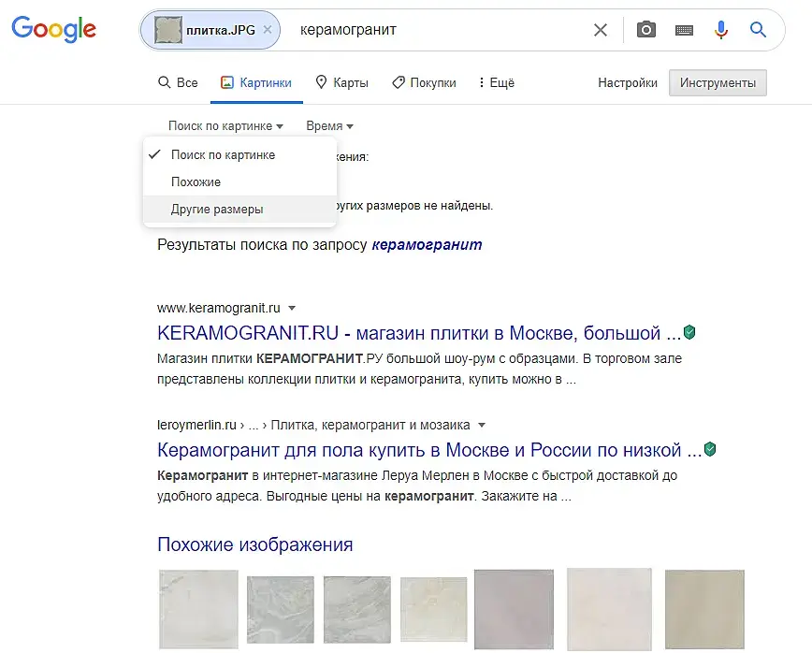Switch to the Картинки tab

pos(256,83)
